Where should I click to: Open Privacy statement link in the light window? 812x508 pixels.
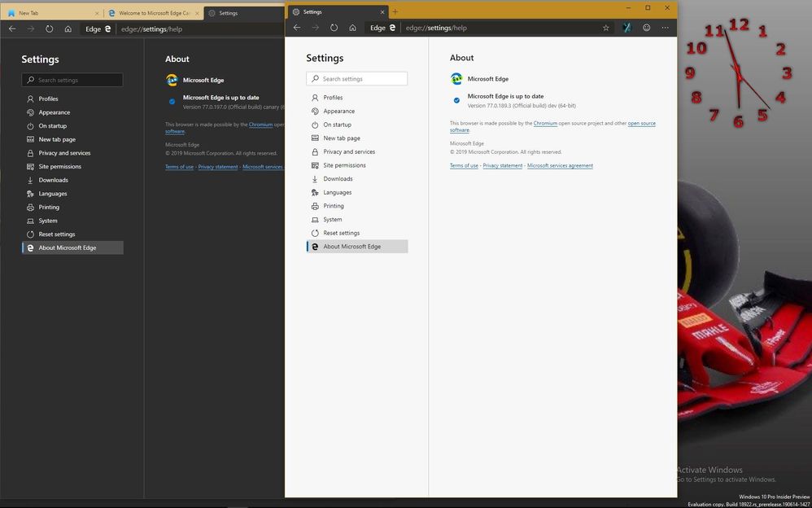point(502,165)
